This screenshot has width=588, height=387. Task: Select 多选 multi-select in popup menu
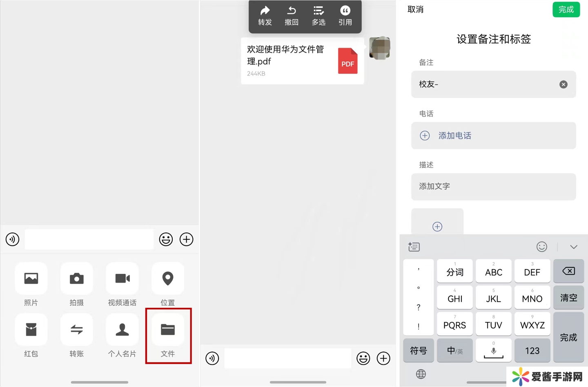coord(318,16)
